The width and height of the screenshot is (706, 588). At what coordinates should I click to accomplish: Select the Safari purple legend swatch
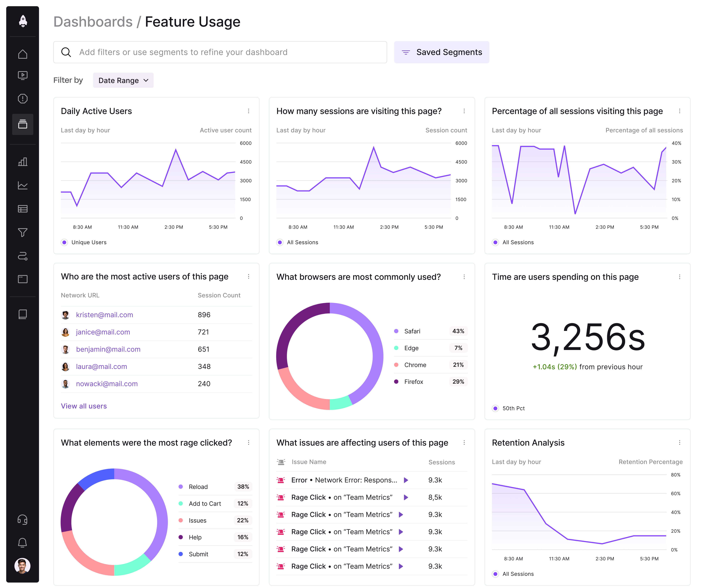(x=396, y=331)
